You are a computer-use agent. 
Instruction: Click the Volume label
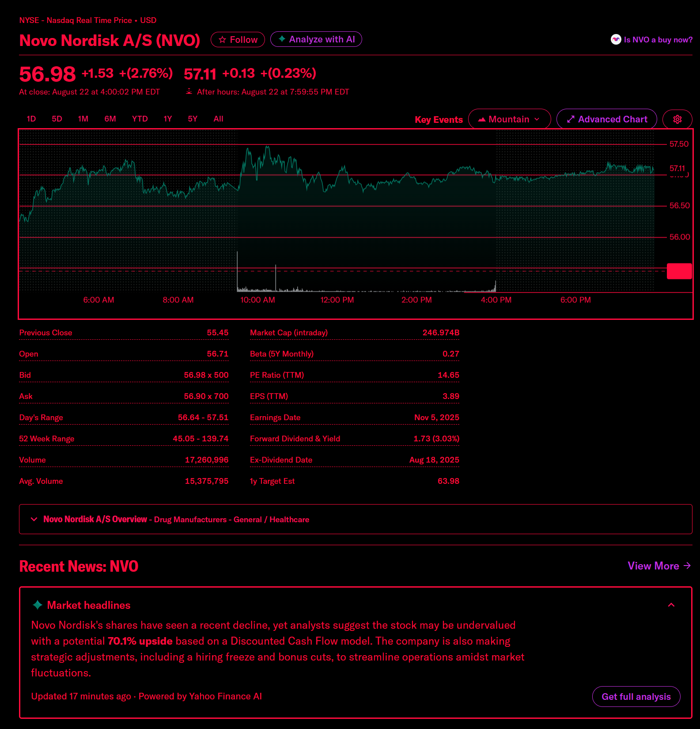click(33, 460)
